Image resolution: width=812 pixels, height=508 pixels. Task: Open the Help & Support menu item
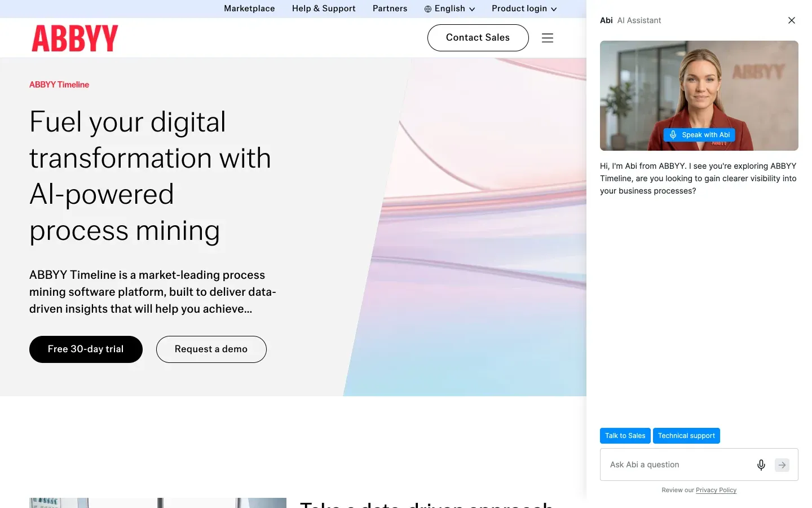tap(324, 8)
